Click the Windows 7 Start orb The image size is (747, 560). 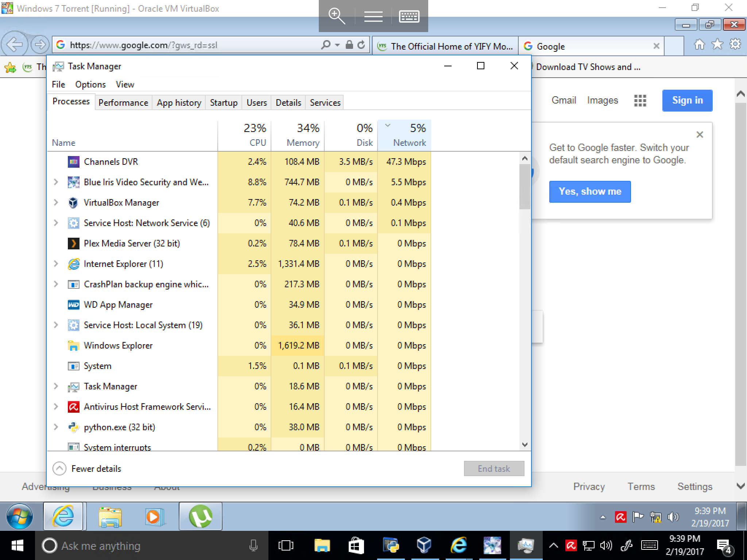(x=19, y=516)
